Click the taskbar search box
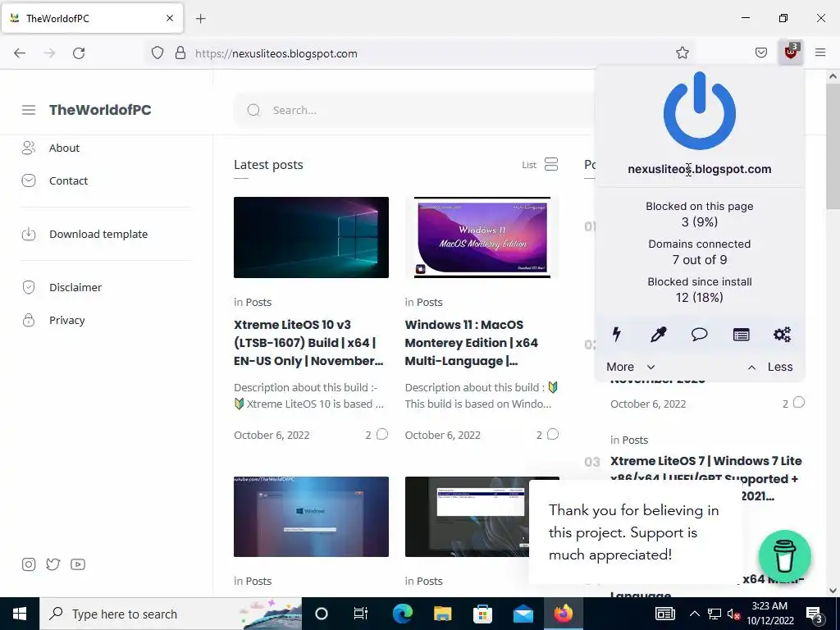Viewport: 840px width, 630px height. tap(171, 614)
